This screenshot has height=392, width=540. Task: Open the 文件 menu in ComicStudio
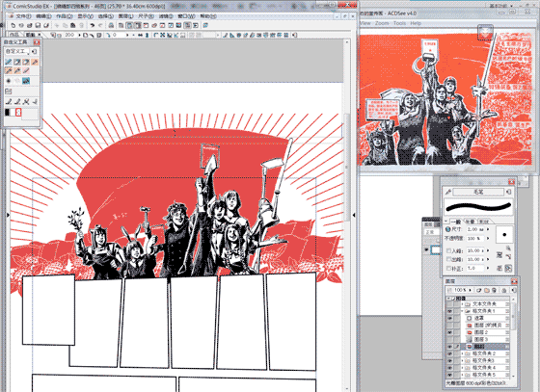click(x=23, y=16)
